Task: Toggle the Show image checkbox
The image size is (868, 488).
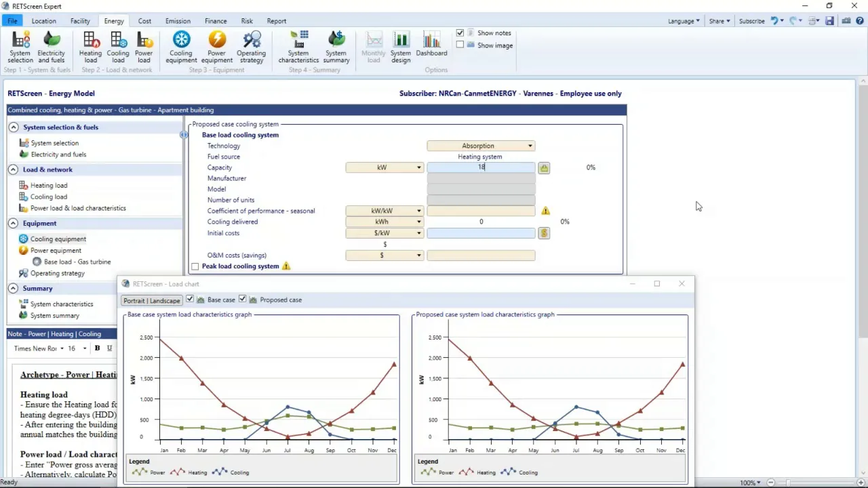Action: click(460, 45)
